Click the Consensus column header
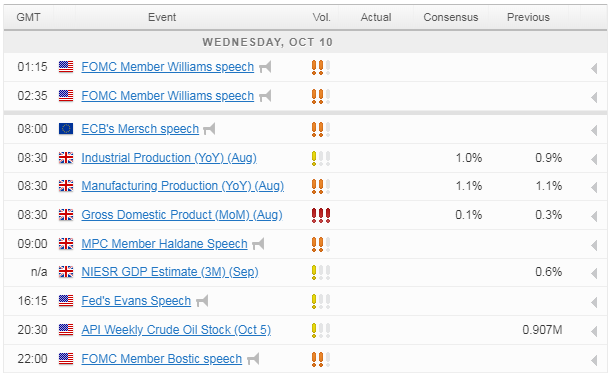 450,17
